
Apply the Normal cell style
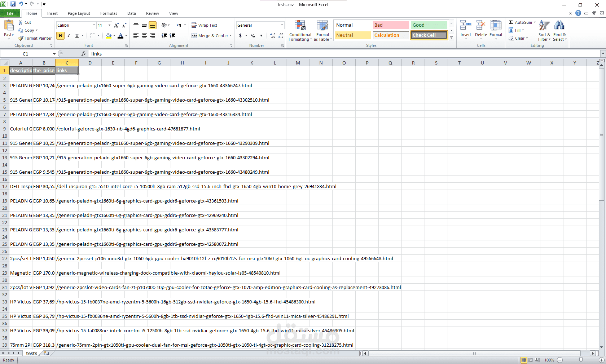353,25
